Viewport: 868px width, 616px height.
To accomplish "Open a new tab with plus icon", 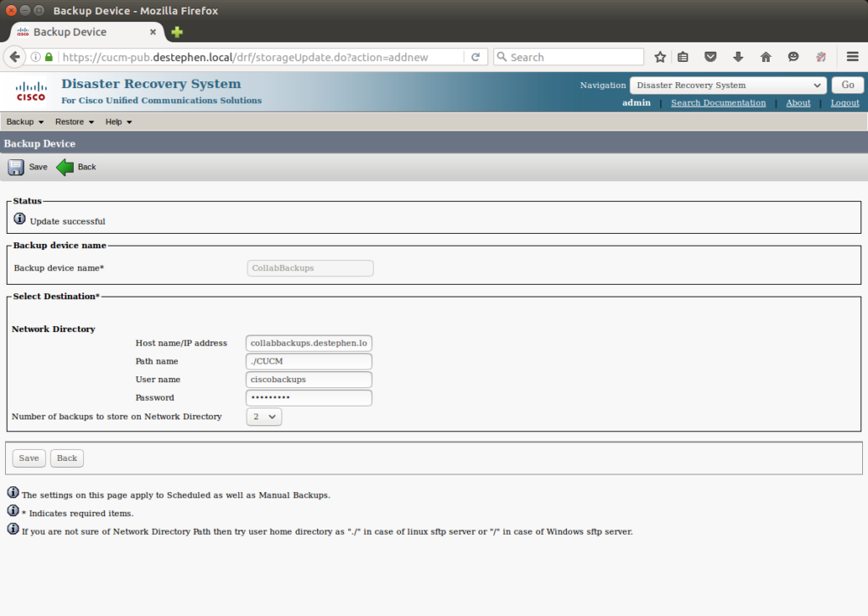I will pos(177,32).
